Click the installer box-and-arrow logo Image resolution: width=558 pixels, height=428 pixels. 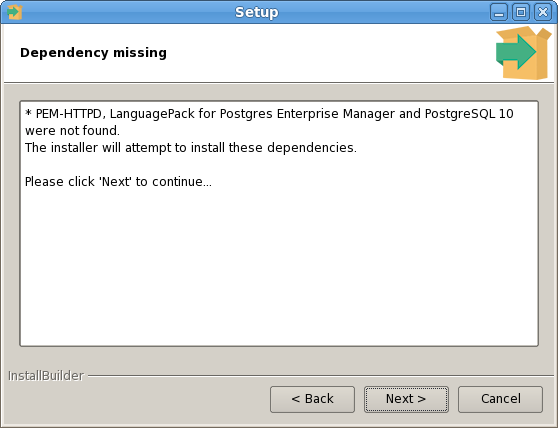click(x=523, y=53)
